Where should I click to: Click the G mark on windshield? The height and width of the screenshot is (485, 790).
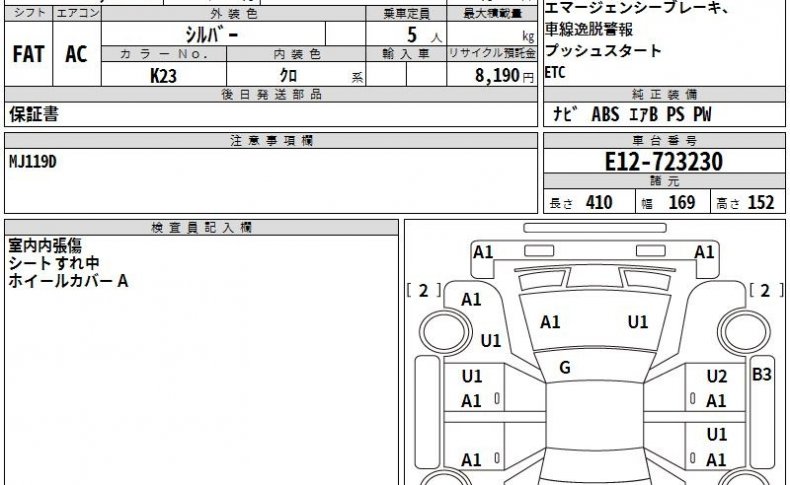(x=565, y=368)
